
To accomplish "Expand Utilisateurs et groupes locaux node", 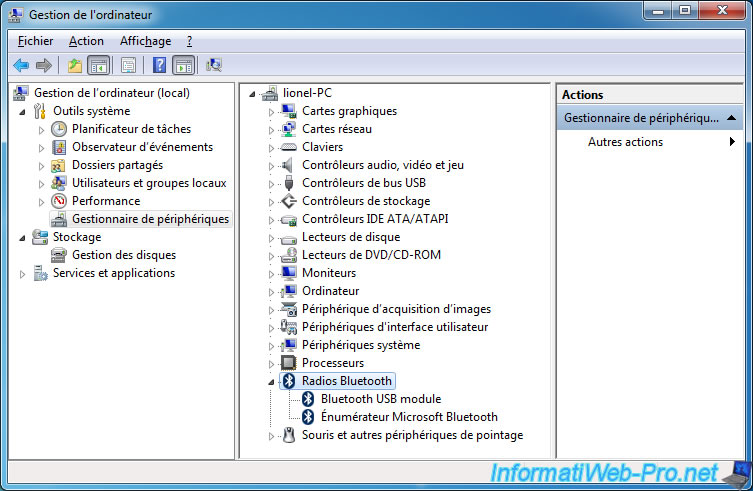I will (x=41, y=184).
